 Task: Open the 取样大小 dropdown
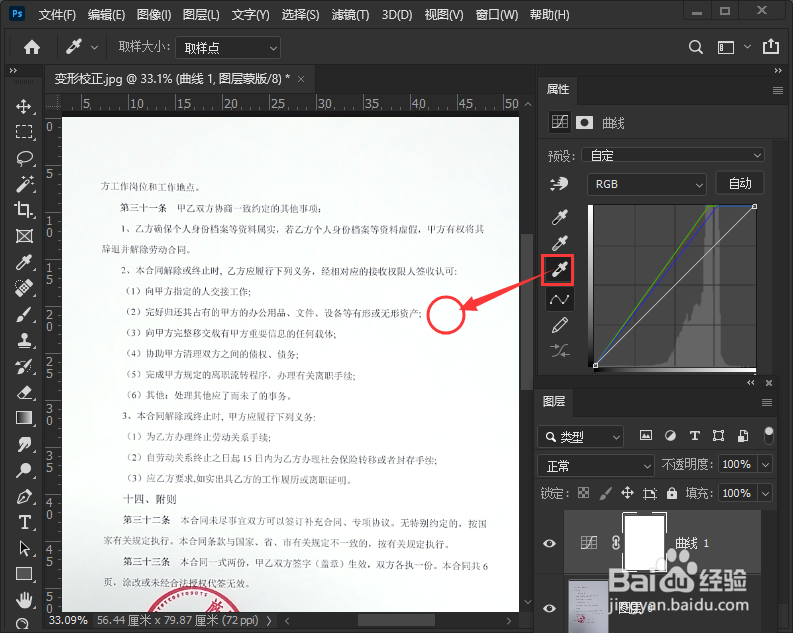tap(228, 48)
